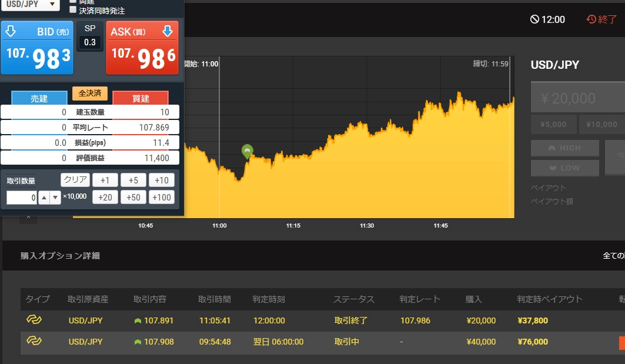
Task: Click the ASK buy price button
Action: [x=142, y=48]
